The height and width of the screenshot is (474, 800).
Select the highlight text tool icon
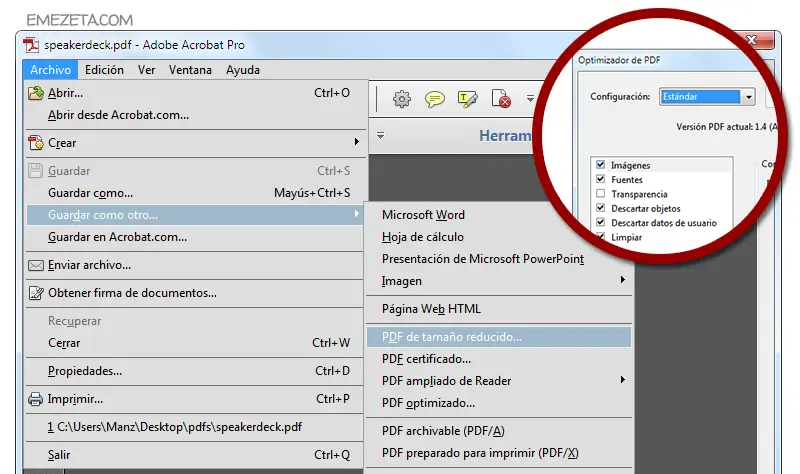467,99
